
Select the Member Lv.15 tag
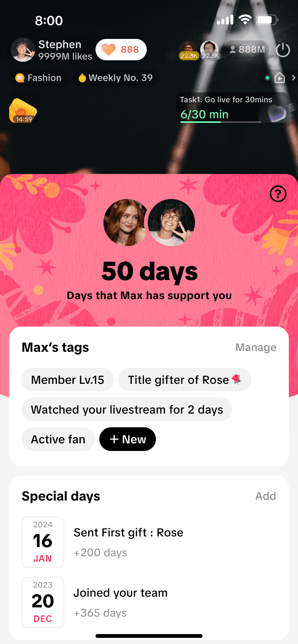[x=68, y=380]
